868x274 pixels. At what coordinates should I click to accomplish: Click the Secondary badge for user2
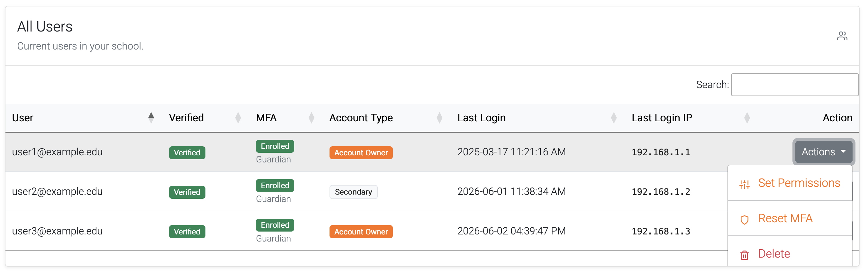click(353, 192)
